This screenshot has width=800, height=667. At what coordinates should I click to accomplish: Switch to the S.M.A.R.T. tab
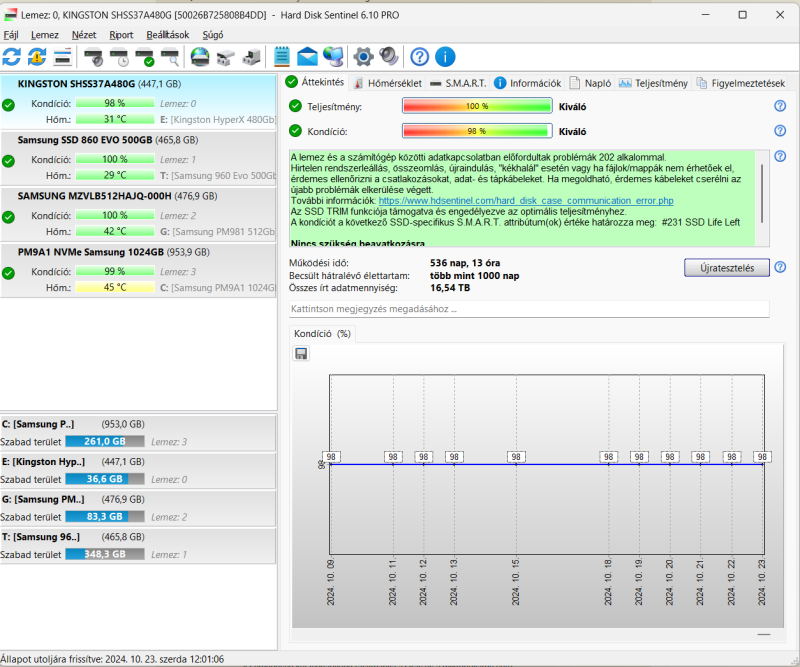(458, 83)
